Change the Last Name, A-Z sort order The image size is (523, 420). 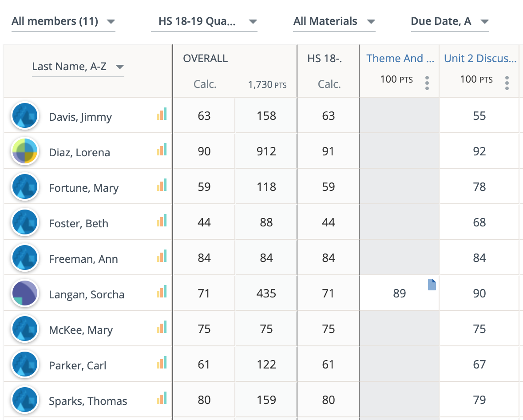click(x=78, y=67)
